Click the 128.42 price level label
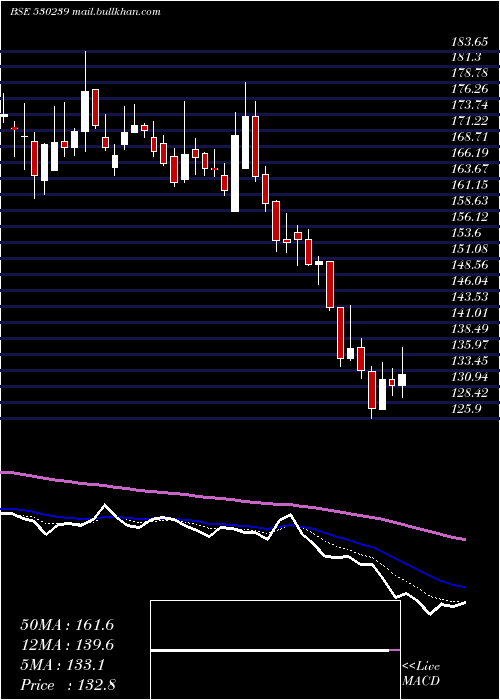The width and height of the screenshot is (500, 700). click(x=470, y=393)
